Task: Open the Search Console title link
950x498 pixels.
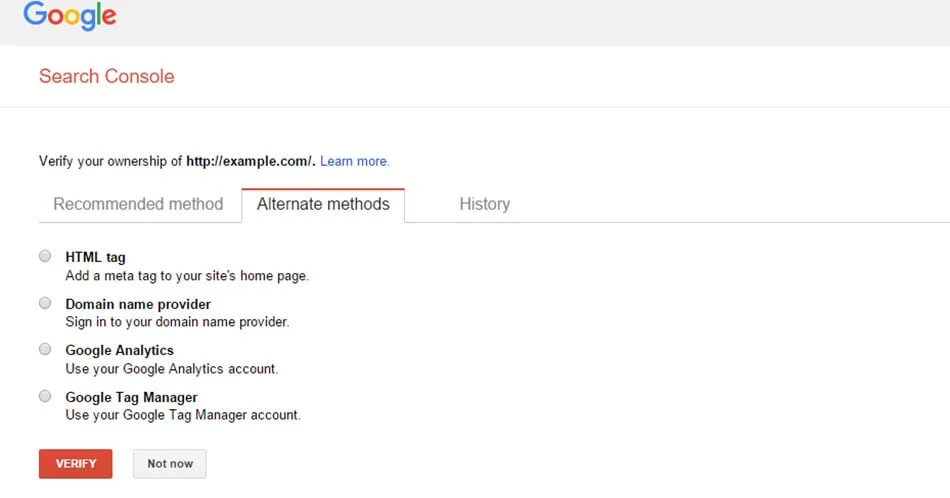Action: [x=106, y=76]
